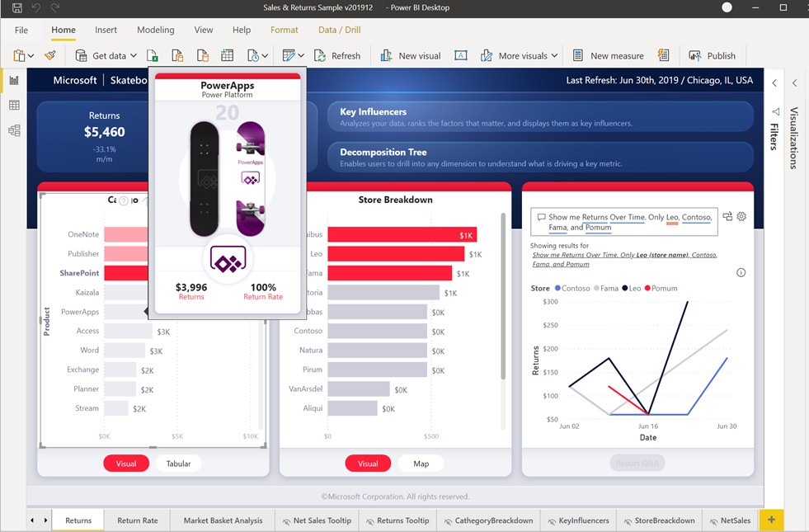Click the Enter data table icon
Screen dimensions: 809x532
(227, 56)
